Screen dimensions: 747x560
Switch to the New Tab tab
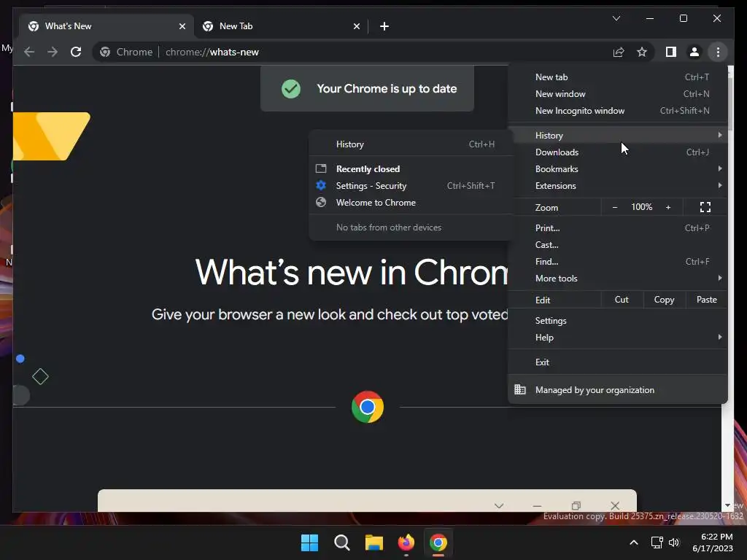point(281,26)
